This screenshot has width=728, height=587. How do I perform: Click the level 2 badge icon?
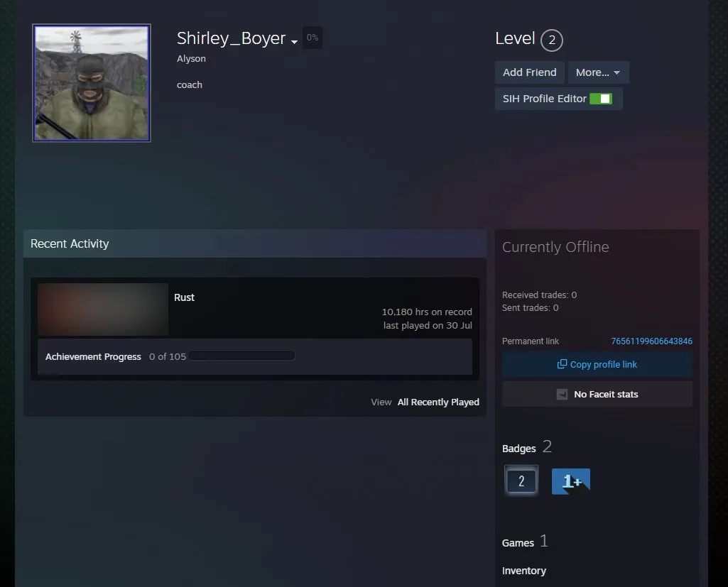521,481
